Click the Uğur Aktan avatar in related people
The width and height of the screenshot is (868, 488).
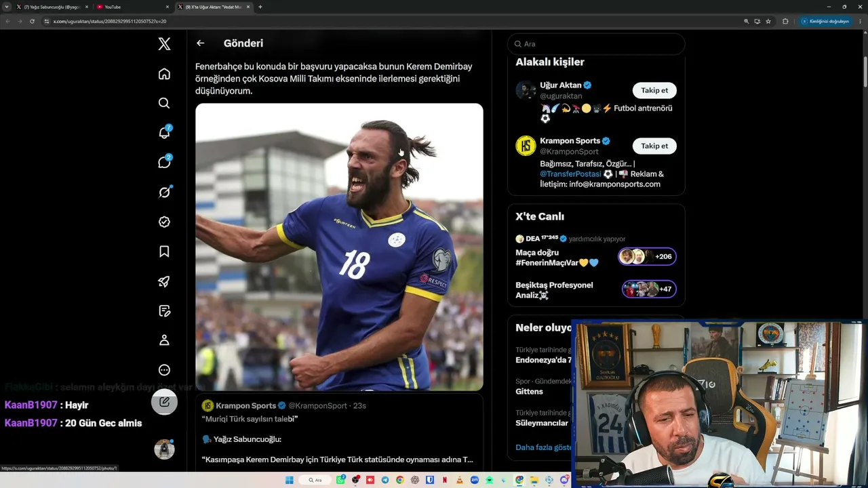[x=526, y=90]
